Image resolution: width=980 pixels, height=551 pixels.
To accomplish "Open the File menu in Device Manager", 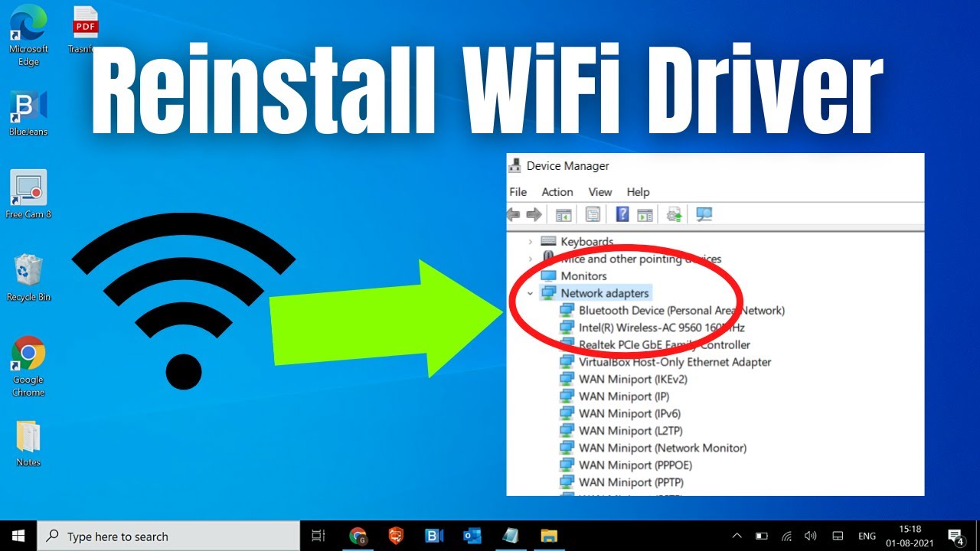I will 518,192.
